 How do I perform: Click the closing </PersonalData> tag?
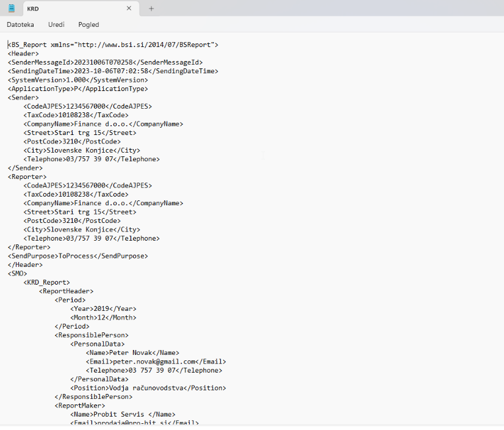(99, 379)
